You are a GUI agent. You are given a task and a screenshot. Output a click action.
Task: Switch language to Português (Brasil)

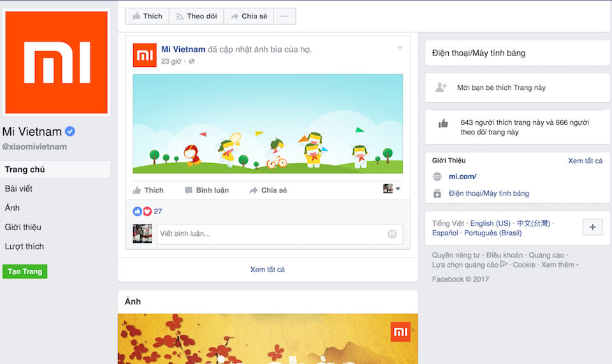click(493, 233)
